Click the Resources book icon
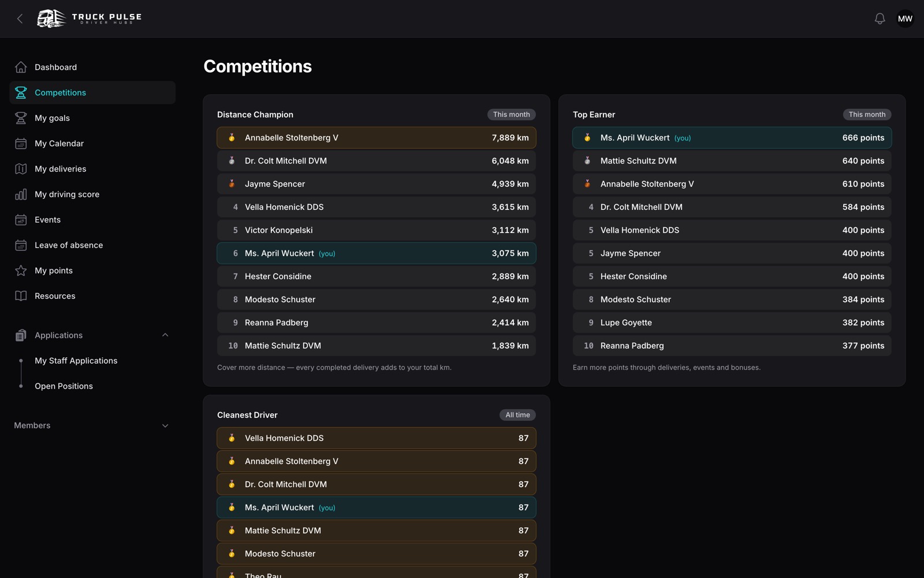Viewport: 924px width, 578px height. 21,296
